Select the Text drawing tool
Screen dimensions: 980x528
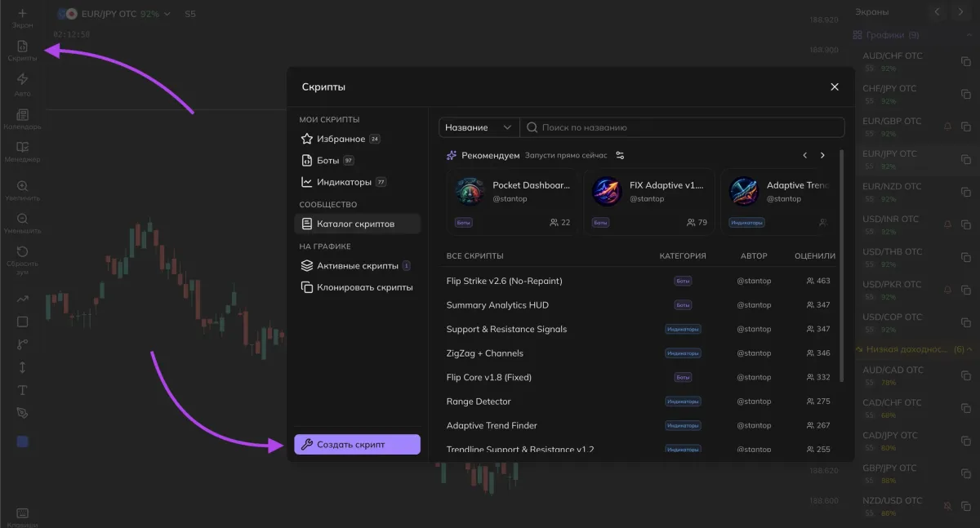pyautogui.click(x=22, y=390)
